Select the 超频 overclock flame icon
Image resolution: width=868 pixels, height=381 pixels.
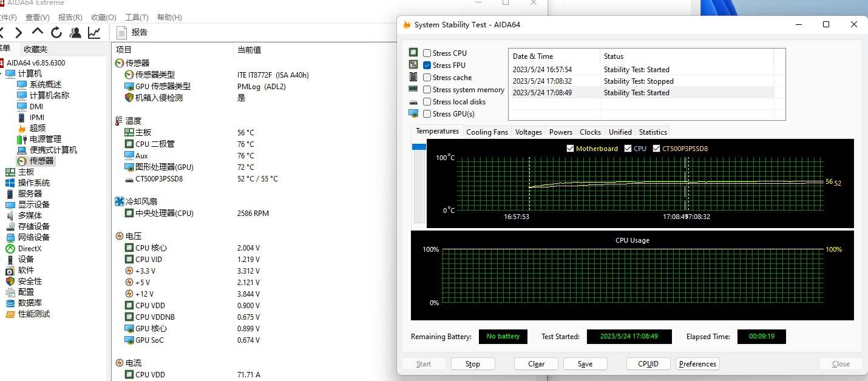[22, 128]
